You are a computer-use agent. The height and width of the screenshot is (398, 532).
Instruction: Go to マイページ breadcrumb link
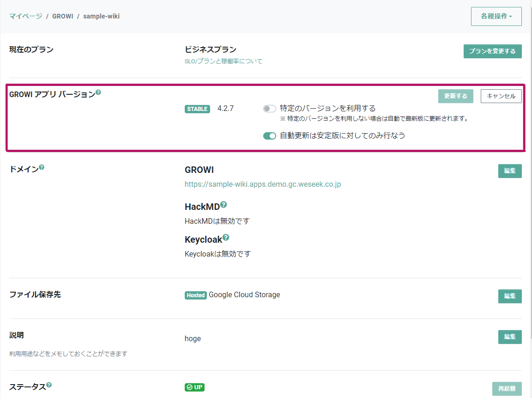(x=26, y=16)
